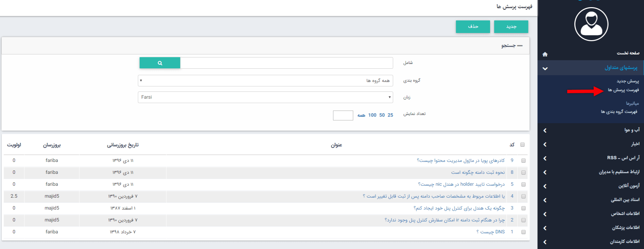Check the box for question 9
Viewport: 644px width, 249px height.
[x=523, y=161]
